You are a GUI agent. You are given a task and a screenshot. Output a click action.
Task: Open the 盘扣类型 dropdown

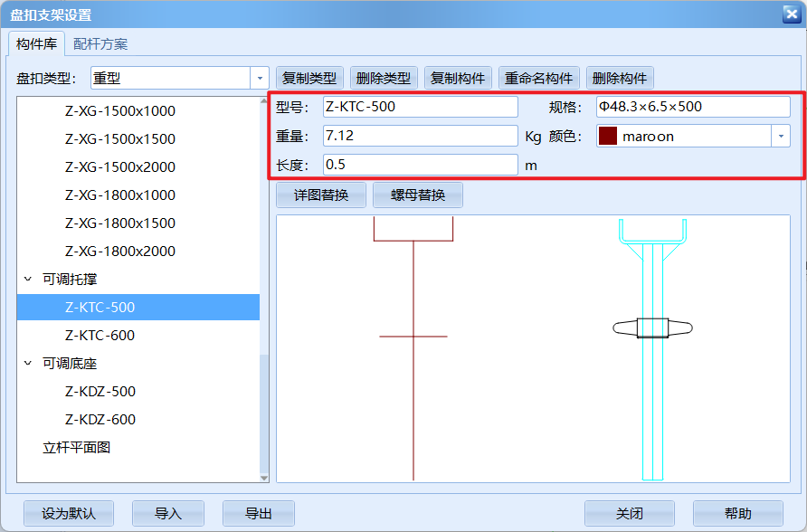point(260,79)
